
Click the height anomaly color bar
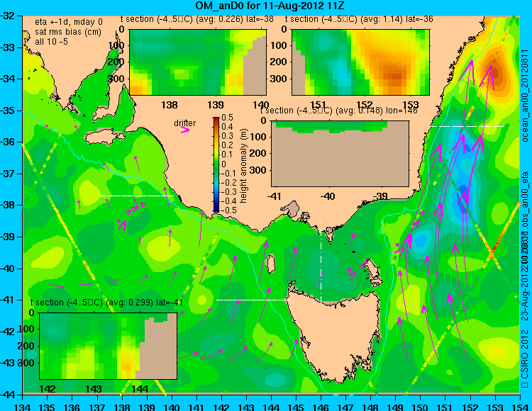[x=216, y=164]
